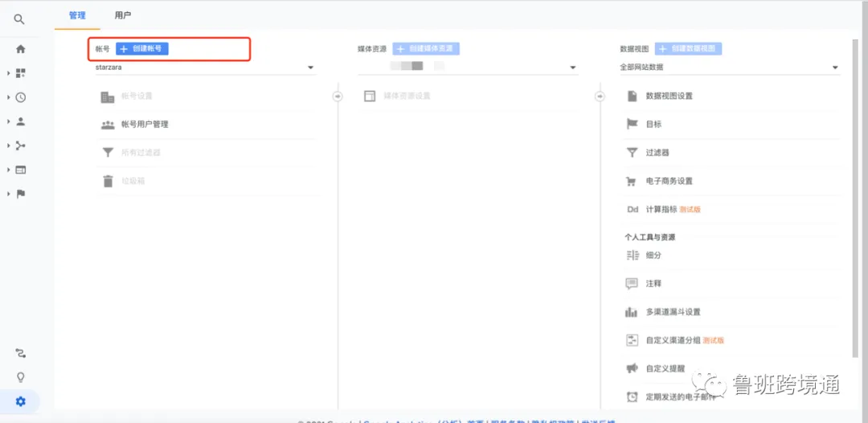Open 多渠道漏斗设置 link
Viewport: 868px width, 423px height.
[x=674, y=312]
